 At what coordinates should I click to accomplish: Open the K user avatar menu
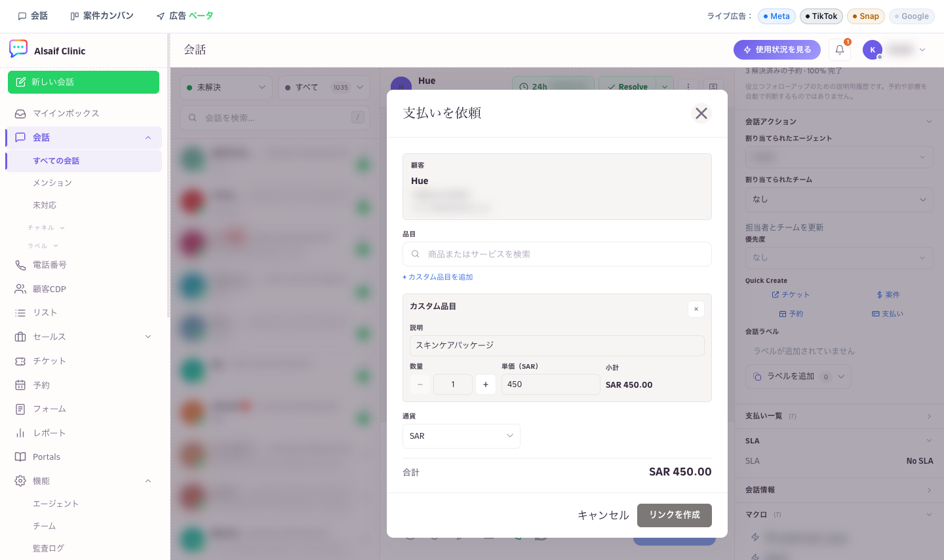tap(894, 50)
